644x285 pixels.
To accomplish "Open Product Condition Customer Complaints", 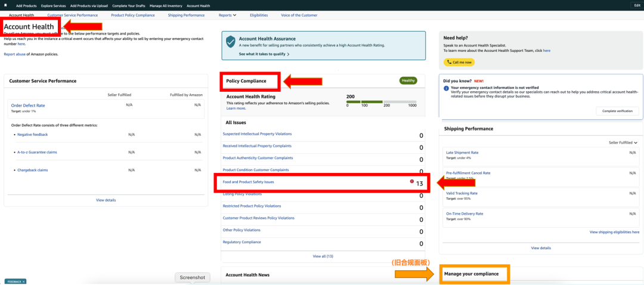I will coord(255,169).
